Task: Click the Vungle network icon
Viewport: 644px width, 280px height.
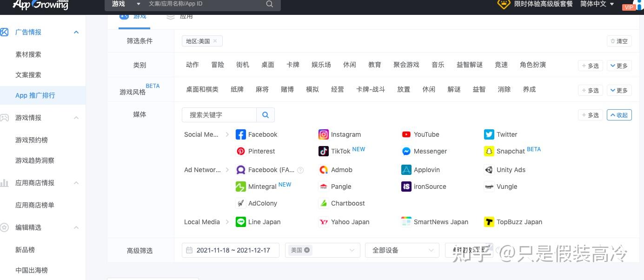Action: coord(489,187)
